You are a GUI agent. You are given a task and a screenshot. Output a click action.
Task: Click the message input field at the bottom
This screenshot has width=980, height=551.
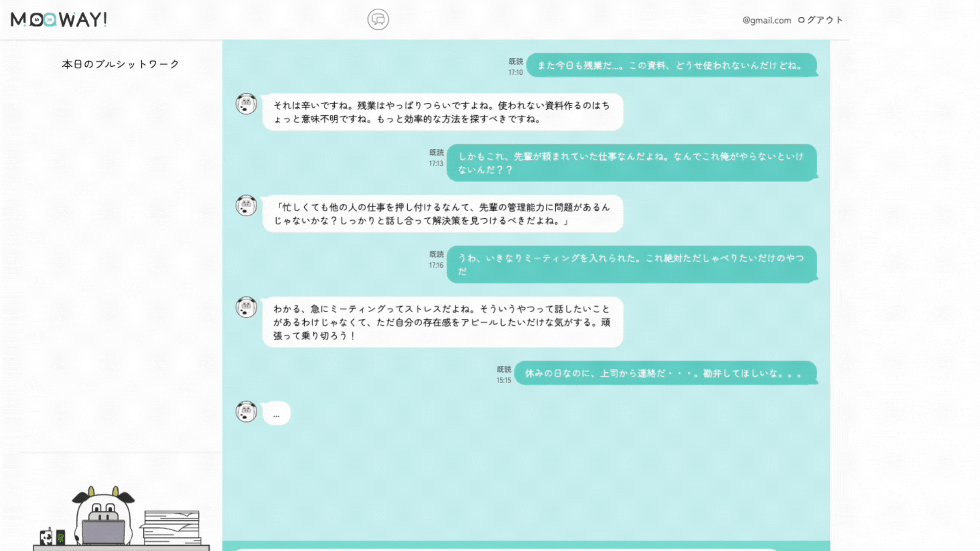tap(505, 549)
